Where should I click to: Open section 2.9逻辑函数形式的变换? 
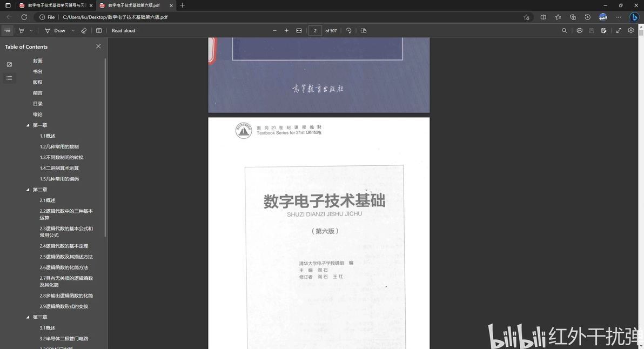pos(64,306)
